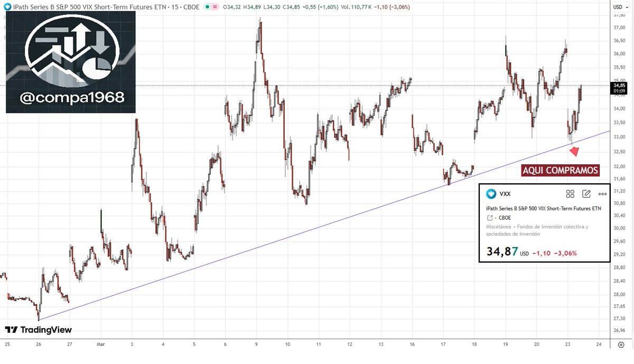Image resolution: width=634 pixels, height=364 pixels.
Task: Click the 36,50 price axis label
Action: [x=619, y=40]
